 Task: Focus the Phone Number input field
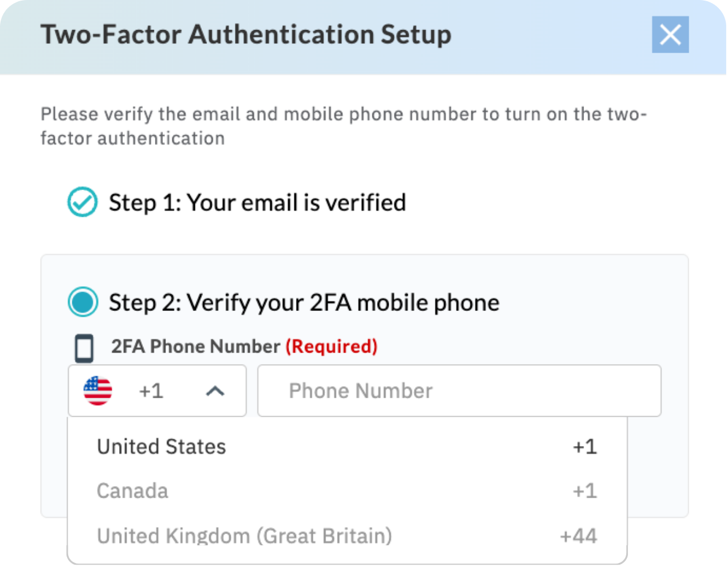459,391
